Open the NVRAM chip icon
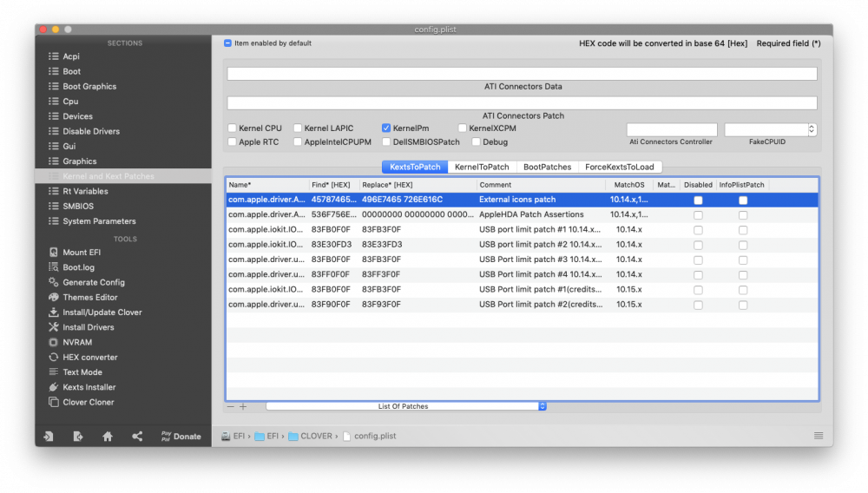Viewport: 868px width, 493px height. pyautogui.click(x=54, y=342)
